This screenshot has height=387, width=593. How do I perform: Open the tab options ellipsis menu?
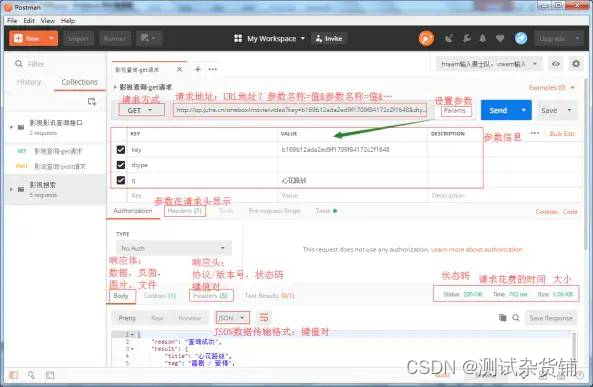213,69
